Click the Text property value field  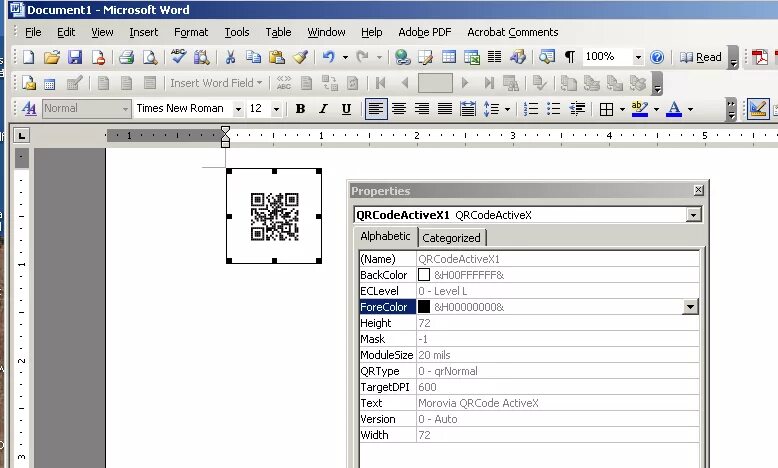558,403
